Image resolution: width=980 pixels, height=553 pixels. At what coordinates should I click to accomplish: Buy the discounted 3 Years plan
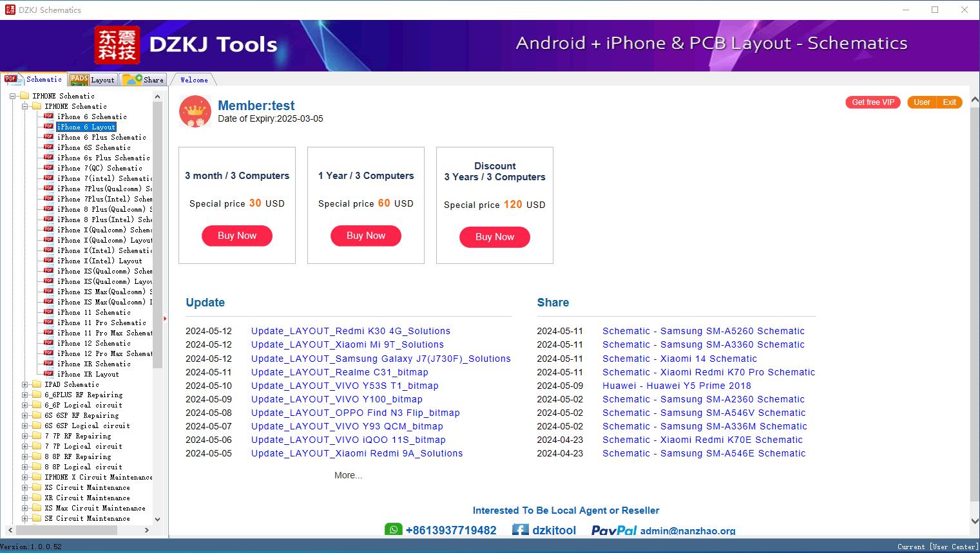point(495,237)
